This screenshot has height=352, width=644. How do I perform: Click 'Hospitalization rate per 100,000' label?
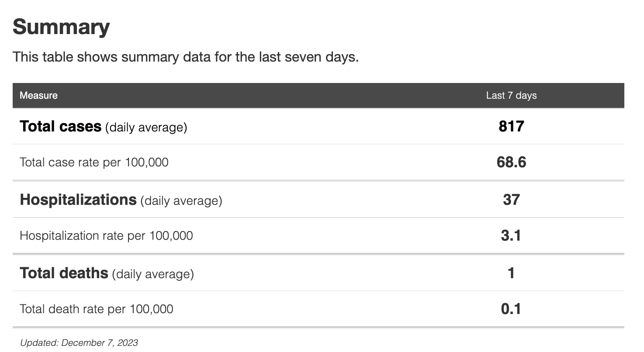point(106,236)
